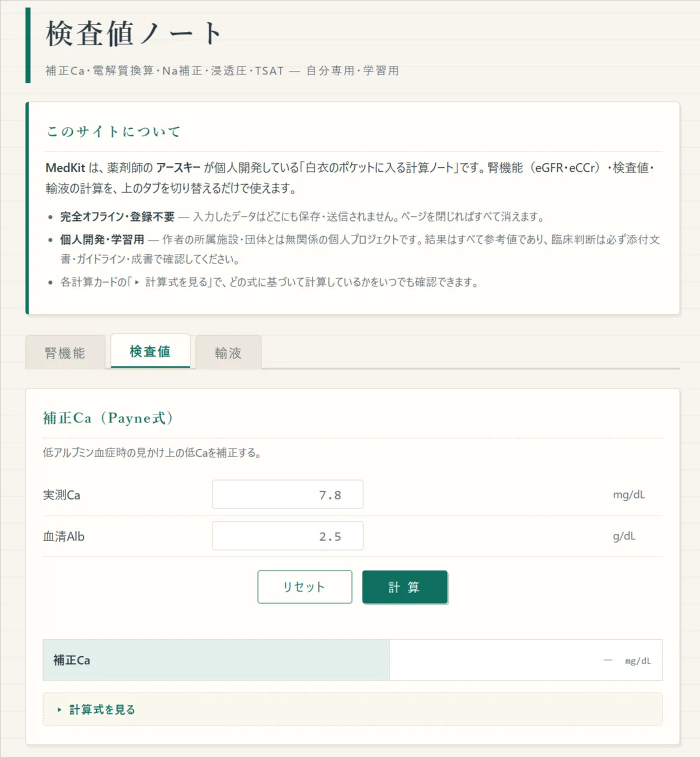
Task: Click the 個人開発・学習用 bullet text
Action: [102, 239]
